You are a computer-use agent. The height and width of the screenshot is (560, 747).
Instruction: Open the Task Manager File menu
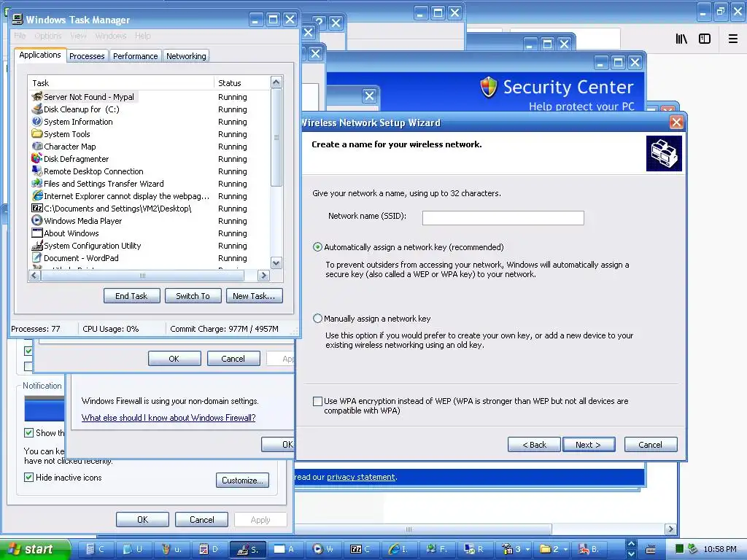pyautogui.click(x=20, y=36)
